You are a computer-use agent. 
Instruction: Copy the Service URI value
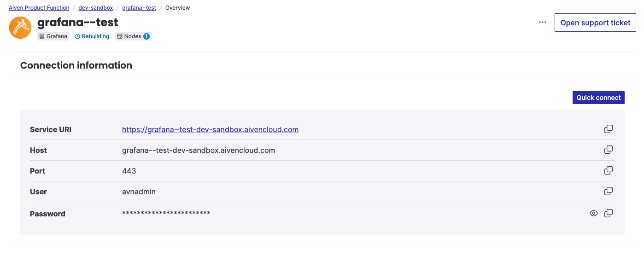click(608, 129)
